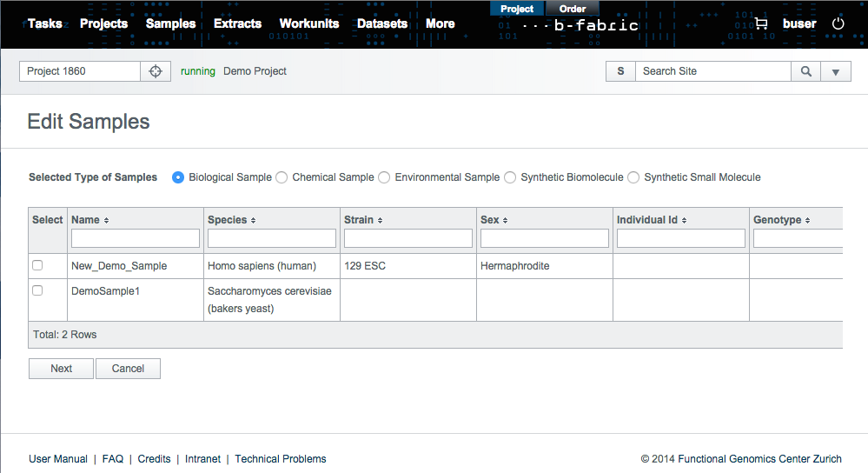Click the Cancel button
The width and height of the screenshot is (868, 473).
(128, 369)
